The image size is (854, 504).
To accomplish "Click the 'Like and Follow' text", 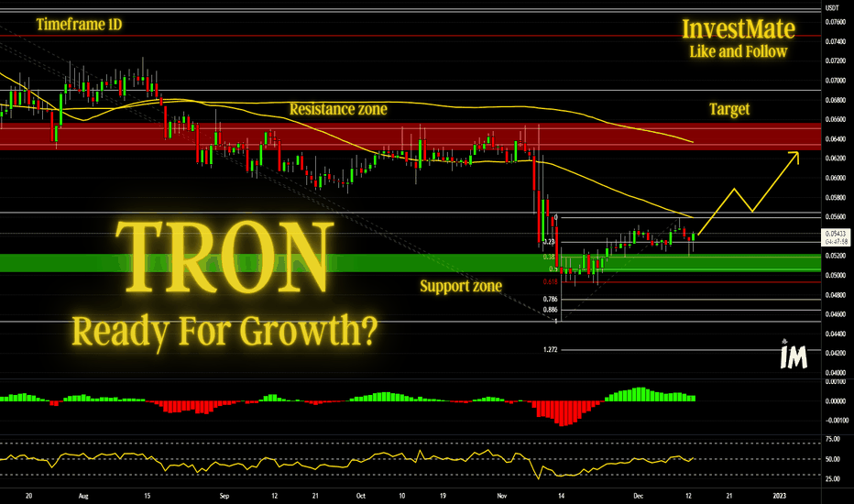I will [738, 51].
